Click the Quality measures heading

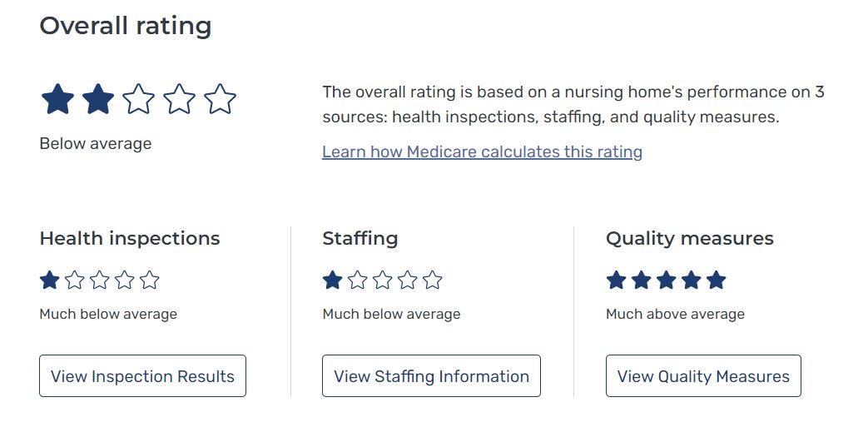[x=690, y=239]
